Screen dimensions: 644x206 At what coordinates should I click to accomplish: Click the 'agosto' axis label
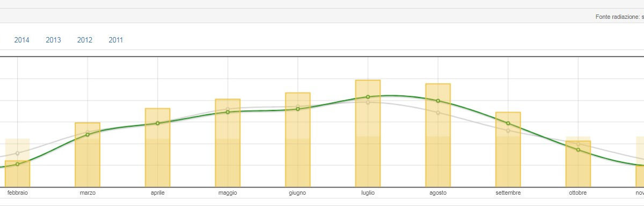coord(438,193)
